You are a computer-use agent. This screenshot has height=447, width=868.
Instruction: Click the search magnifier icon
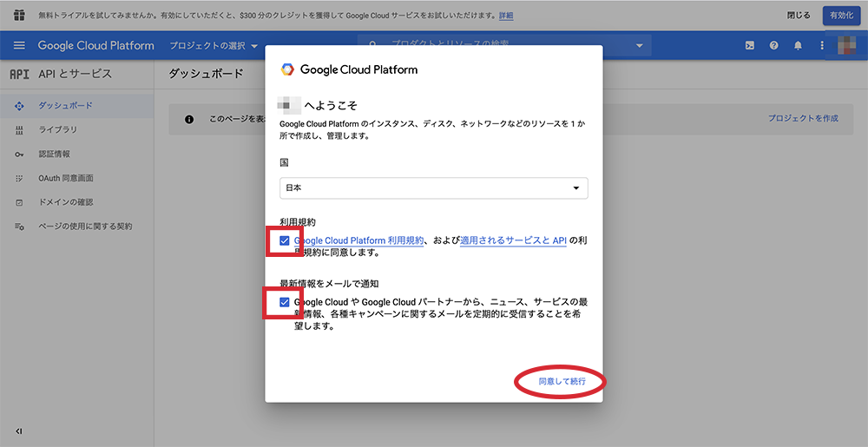click(x=373, y=45)
